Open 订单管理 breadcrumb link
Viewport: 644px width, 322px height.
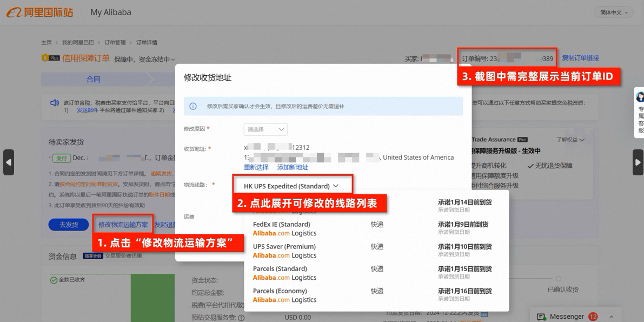click(115, 42)
